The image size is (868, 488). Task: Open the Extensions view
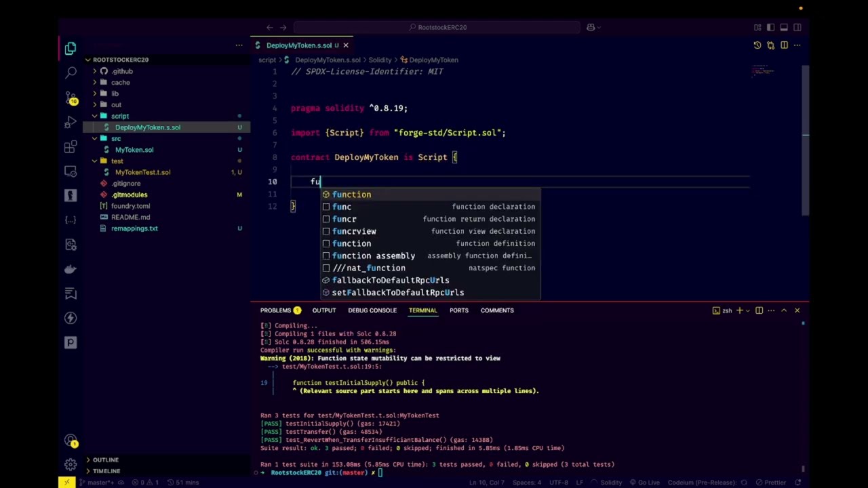pyautogui.click(x=71, y=146)
